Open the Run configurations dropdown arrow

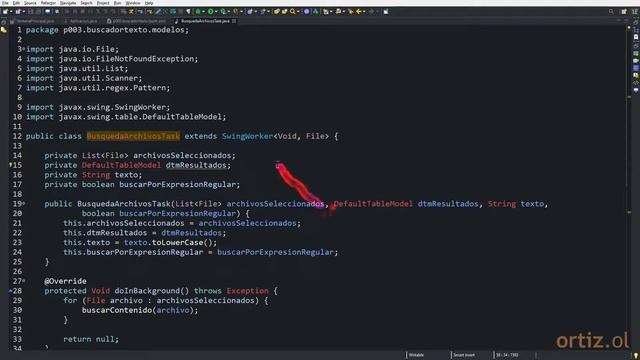pyautogui.click(x=216, y=11)
